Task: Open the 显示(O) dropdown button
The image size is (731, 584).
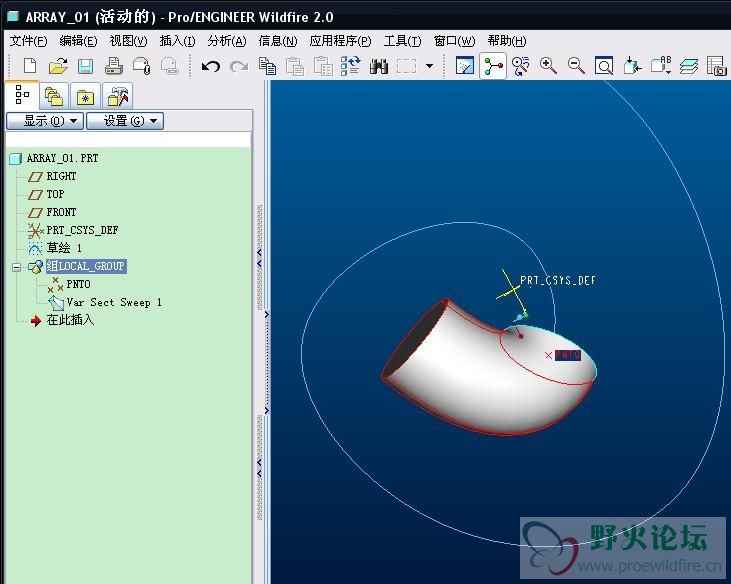Action: coord(45,121)
